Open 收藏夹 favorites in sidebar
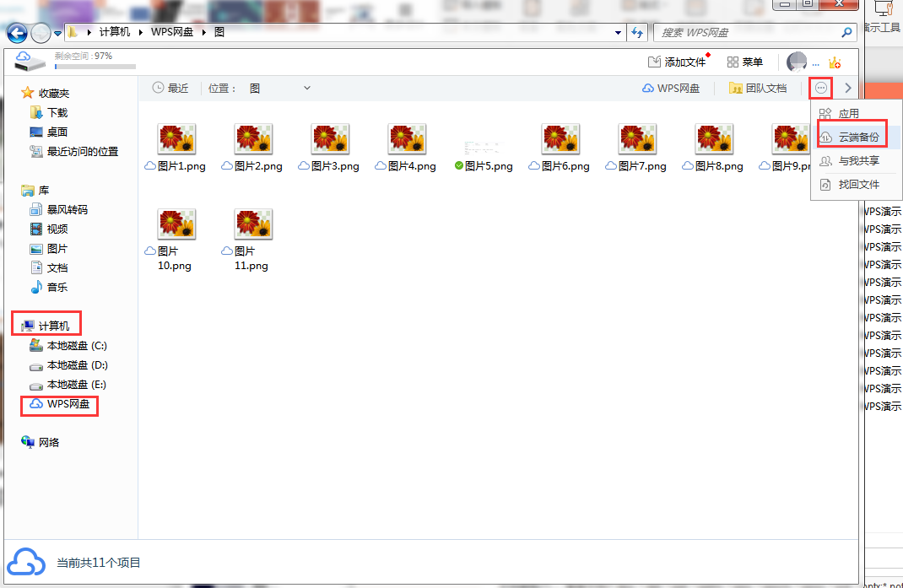Screen dimensions: 903x588 click(45, 93)
